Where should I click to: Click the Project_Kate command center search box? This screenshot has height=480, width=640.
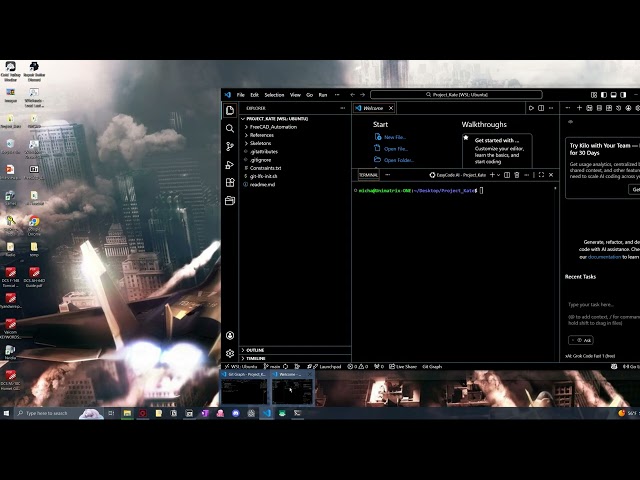pyautogui.click(x=456, y=95)
